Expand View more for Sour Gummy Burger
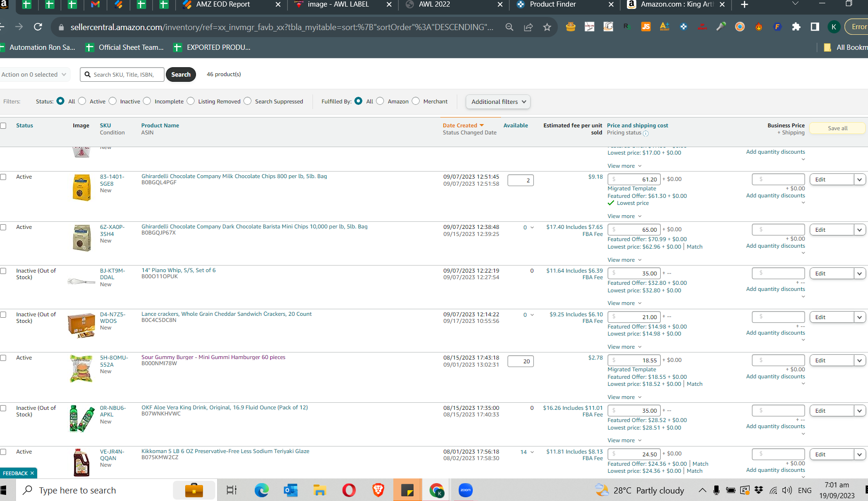 pyautogui.click(x=625, y=397)
